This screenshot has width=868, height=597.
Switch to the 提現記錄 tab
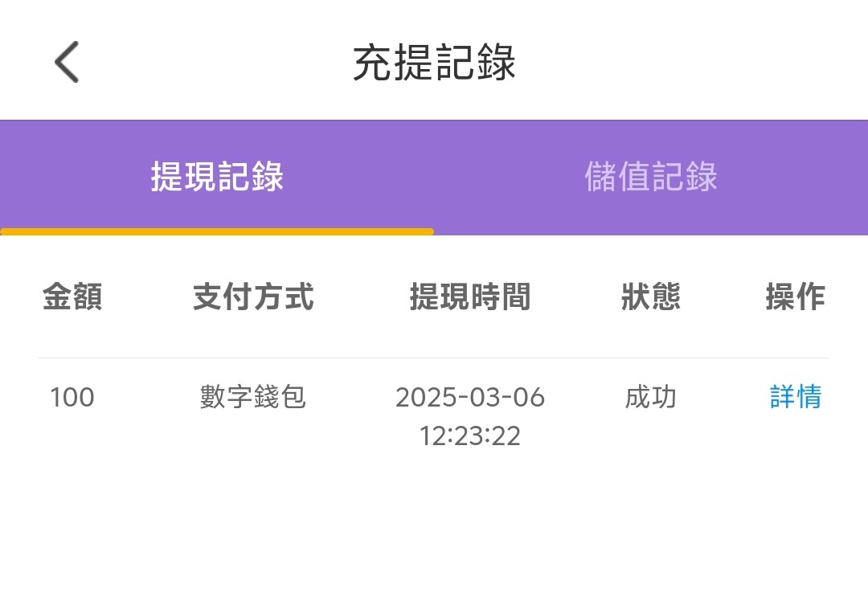pyautogui.click(x=217, y=177)
